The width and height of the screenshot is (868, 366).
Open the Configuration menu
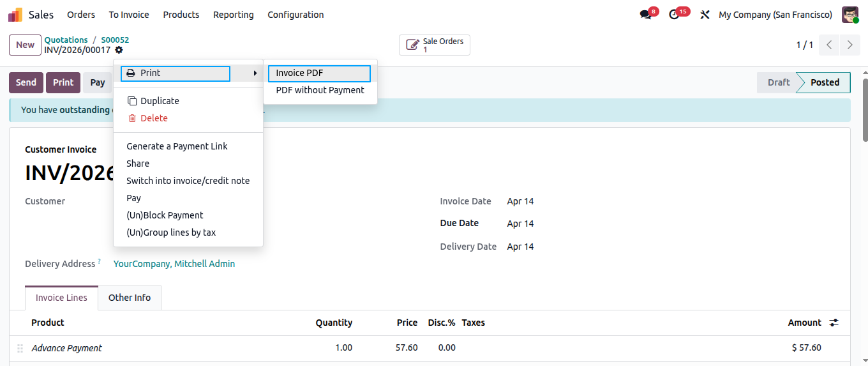click(x=296, y=15)
